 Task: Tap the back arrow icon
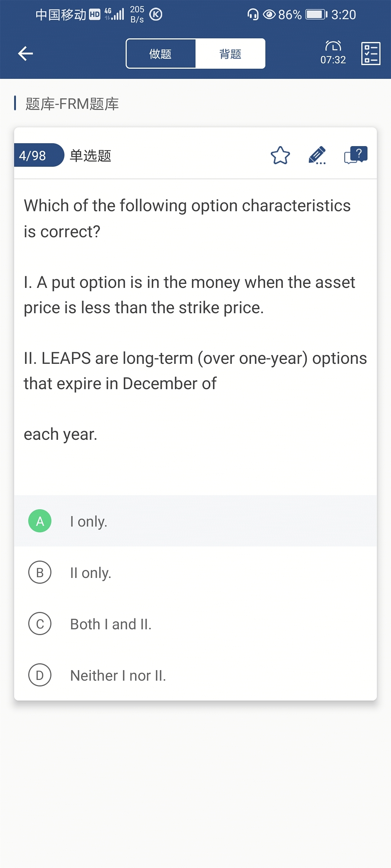[25, 54]
